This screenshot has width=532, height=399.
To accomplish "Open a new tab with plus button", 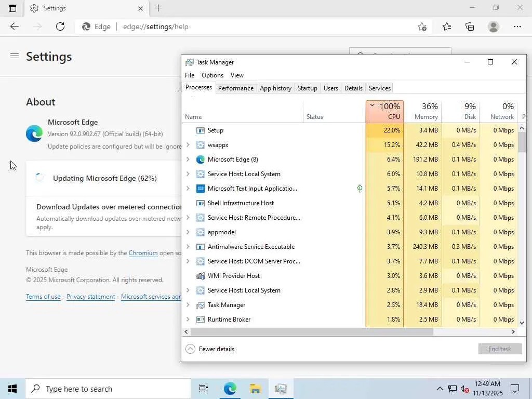I will (x=158, y=8).
